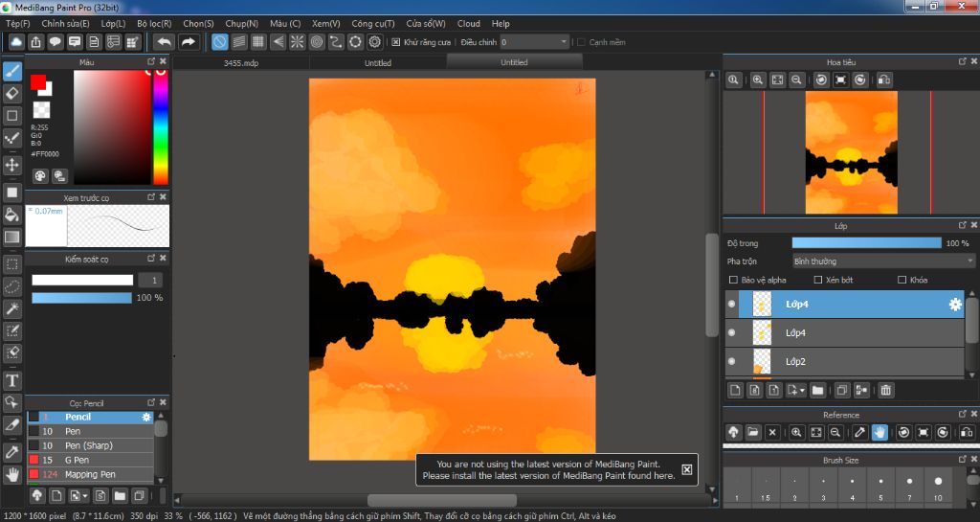Image resolution: width=980 pixels, height=522 pixels.
Task: Open the cloud icon in top toolbar
Action: pyautogui.click(x=16, y=42)
